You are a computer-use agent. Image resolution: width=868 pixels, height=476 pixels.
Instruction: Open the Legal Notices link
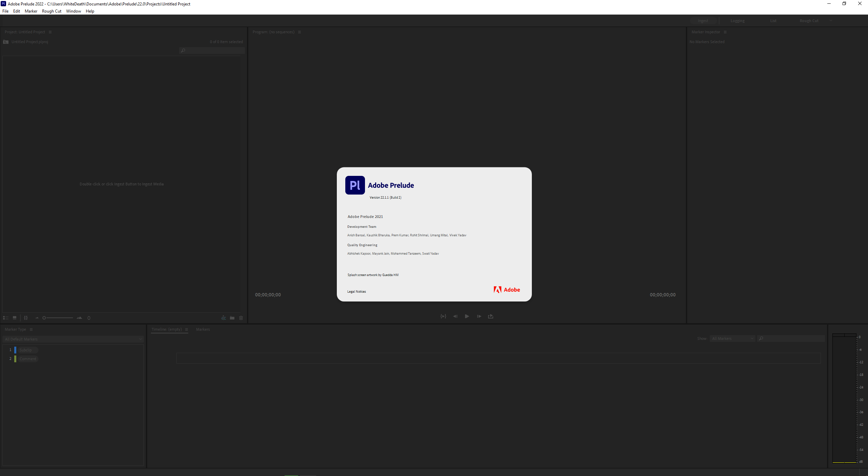[356, 292]
